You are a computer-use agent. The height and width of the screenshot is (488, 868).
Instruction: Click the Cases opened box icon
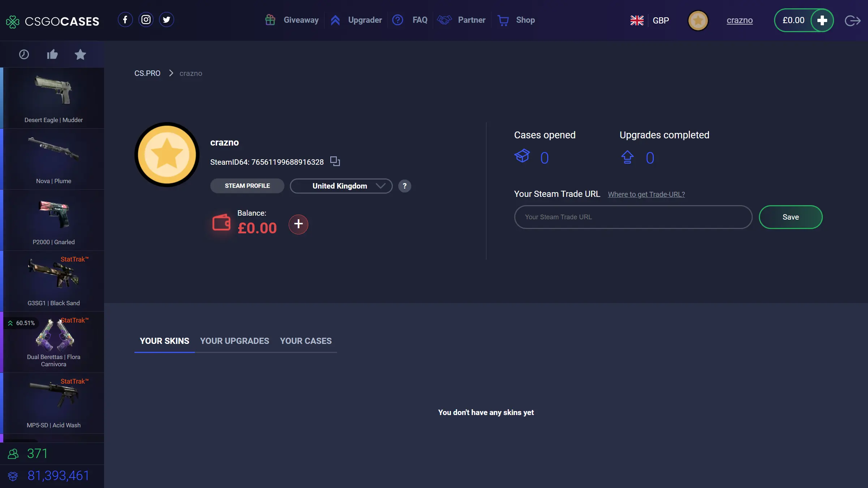522,156
